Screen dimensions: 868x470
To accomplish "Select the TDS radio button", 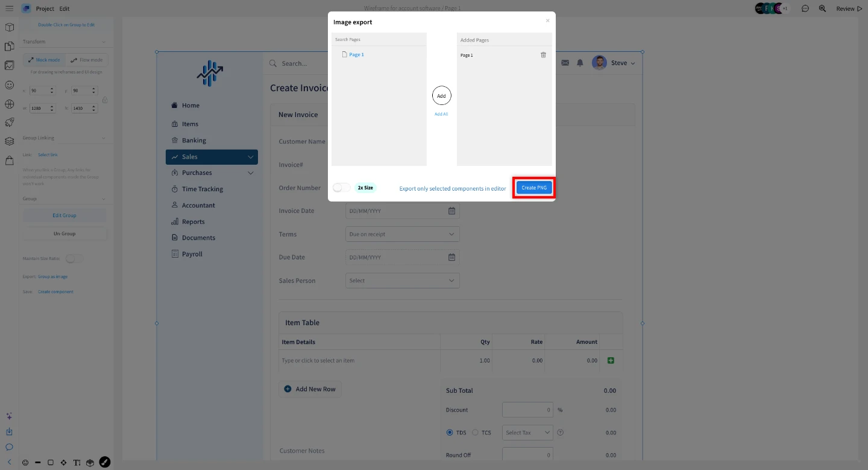I will coord(450,433).
